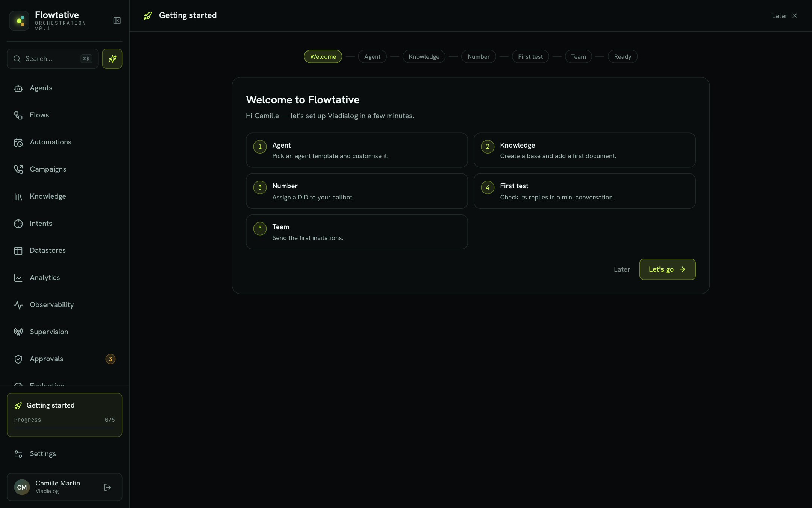Click the AI sparkle assistant button
This screenshot has height=508, width=812.
click(112, 59)
